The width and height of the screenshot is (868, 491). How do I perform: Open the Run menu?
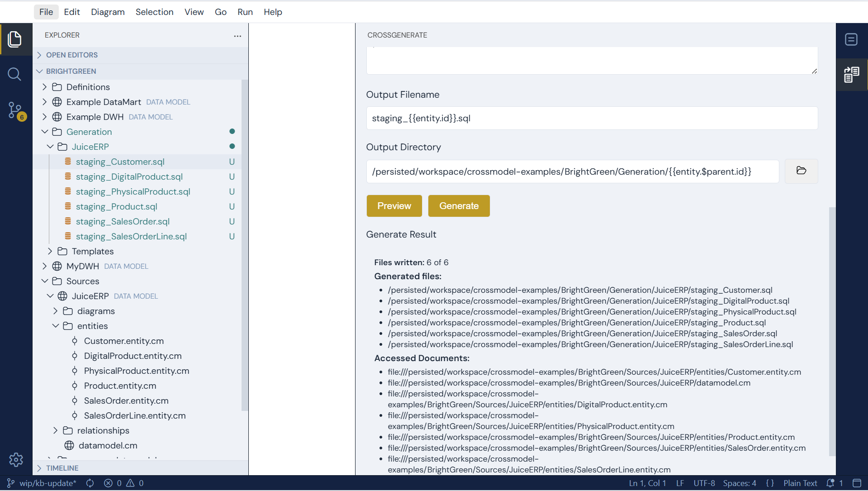pos(245,12)
